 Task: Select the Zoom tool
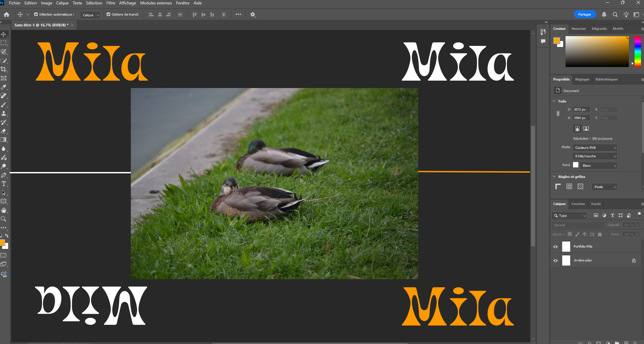click(x=4, y=219)
